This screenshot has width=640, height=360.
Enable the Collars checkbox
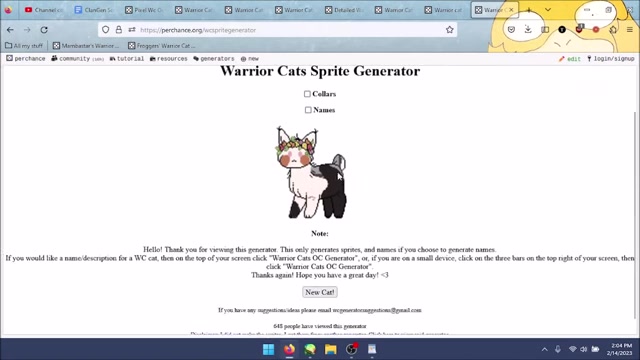(x=307, y=94)
